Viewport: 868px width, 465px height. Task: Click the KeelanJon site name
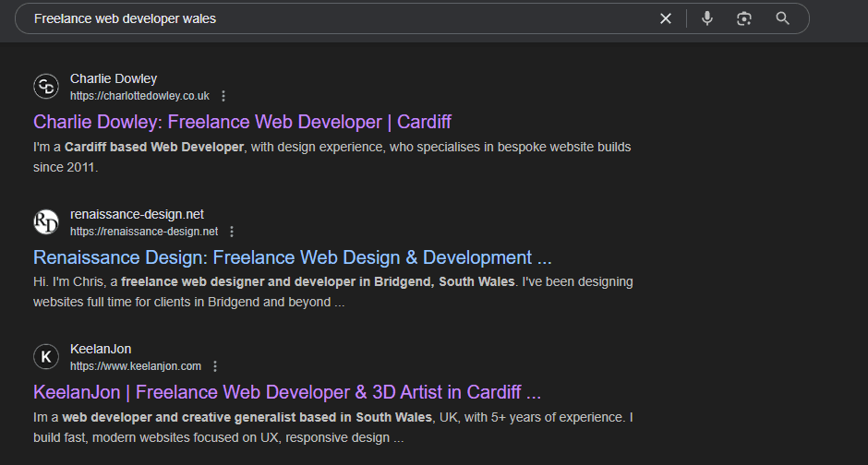tap(101, 349)
